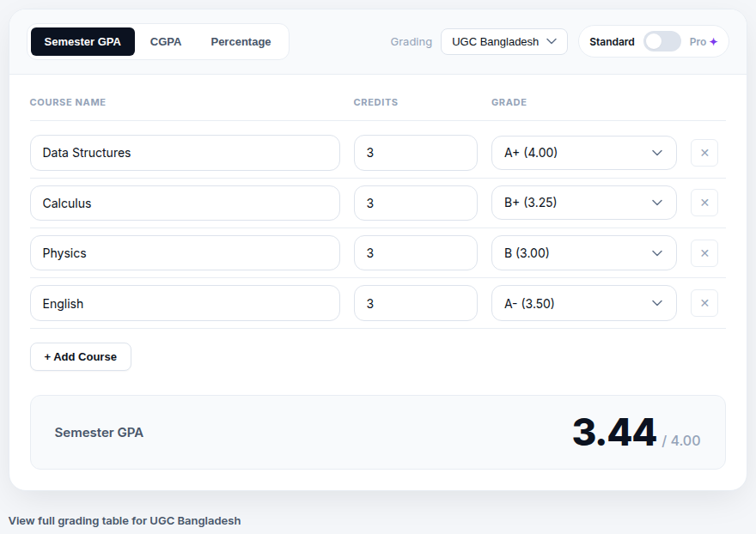The height and width of the screenshot is (534, 756).
Task: Click the CREDITS column header
Action: pyautogui.click(x=375, y=102)
